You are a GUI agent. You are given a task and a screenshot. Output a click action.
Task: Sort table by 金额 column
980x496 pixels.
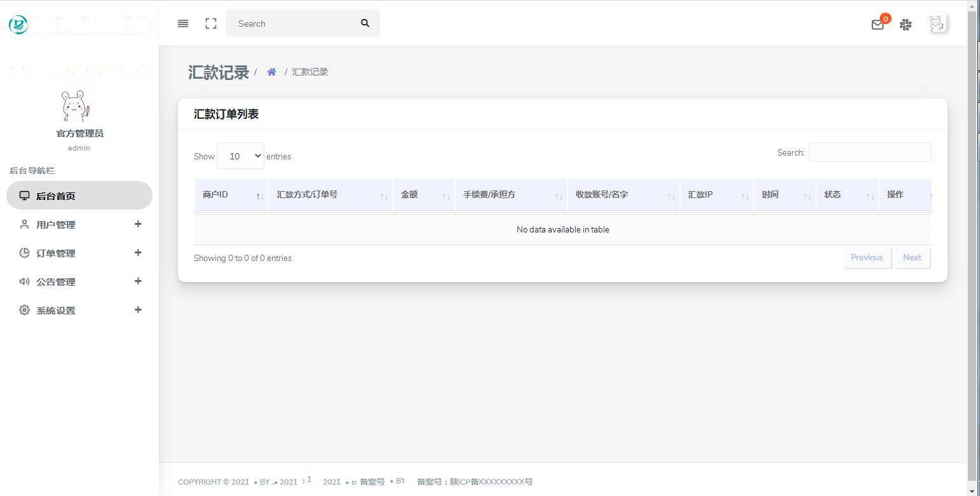(423, 195)
